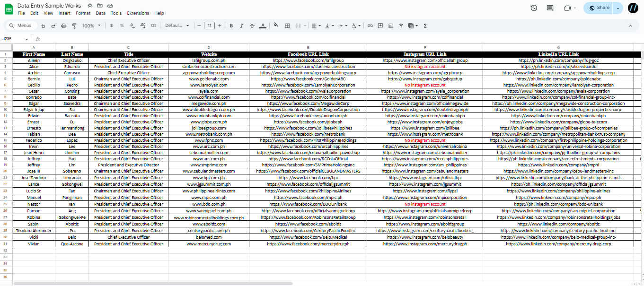Move document using folder icon
The height and width of the screenshot is (286, 644).
[100, 5]
